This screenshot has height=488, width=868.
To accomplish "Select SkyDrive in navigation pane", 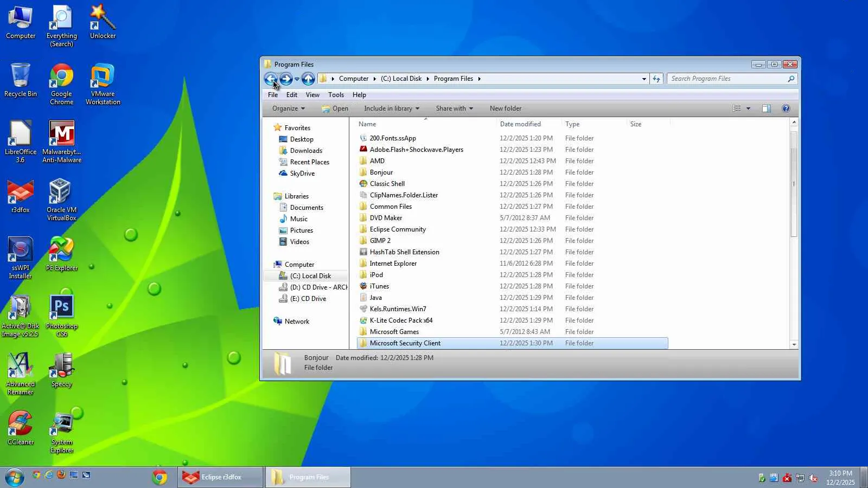I will coord(297,174).
